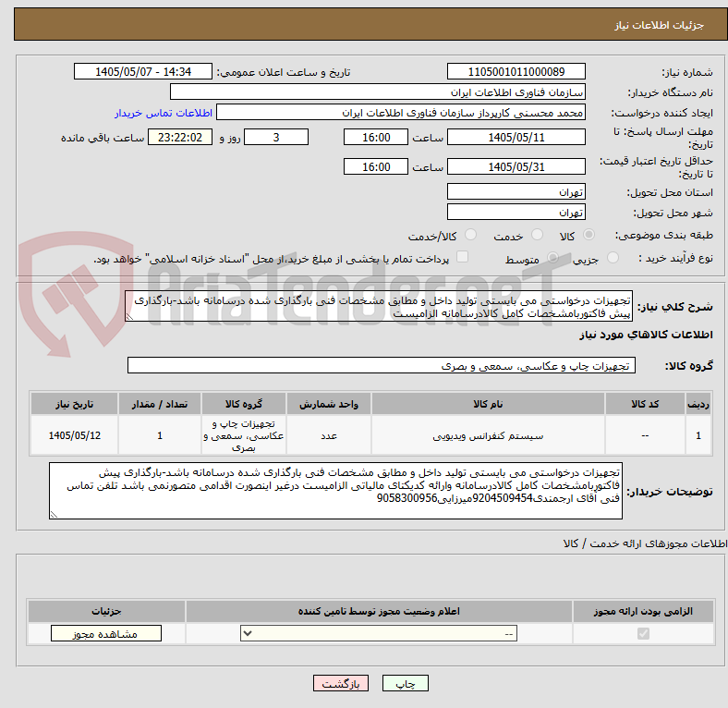Click the ردیف column header

pyautogui.click(x=698, y=404)
